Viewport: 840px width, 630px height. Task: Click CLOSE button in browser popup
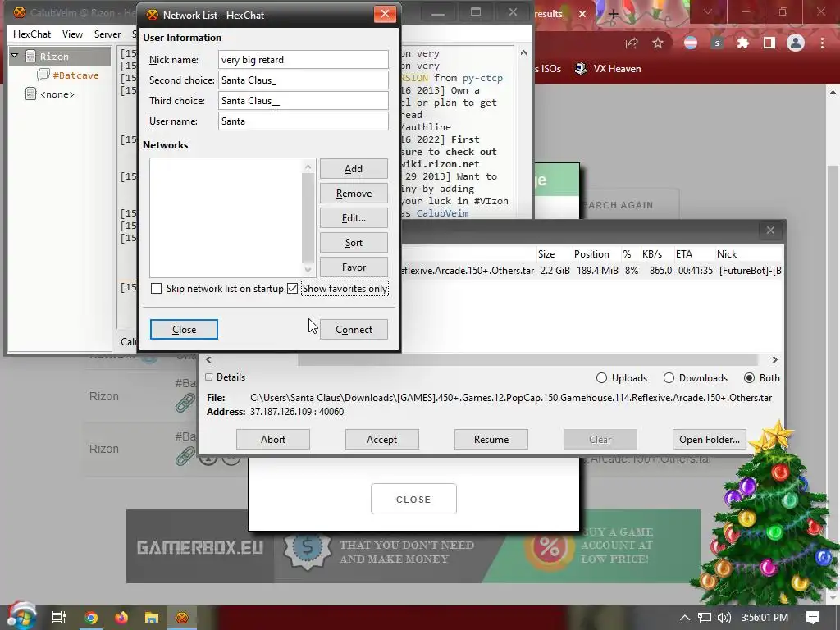(413, 500)
